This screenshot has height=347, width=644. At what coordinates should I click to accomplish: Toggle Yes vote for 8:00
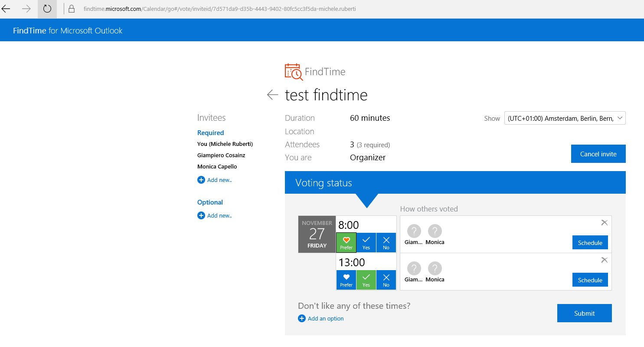(366, 242)
